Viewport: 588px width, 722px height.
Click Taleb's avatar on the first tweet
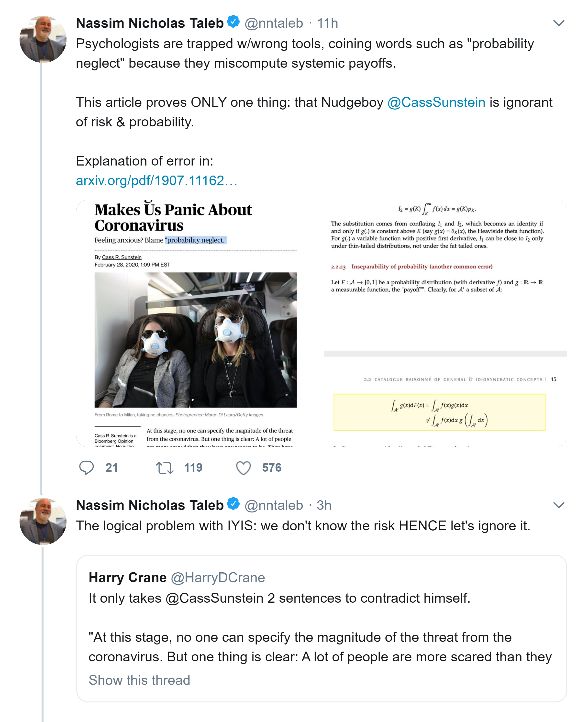coord(43,39)
